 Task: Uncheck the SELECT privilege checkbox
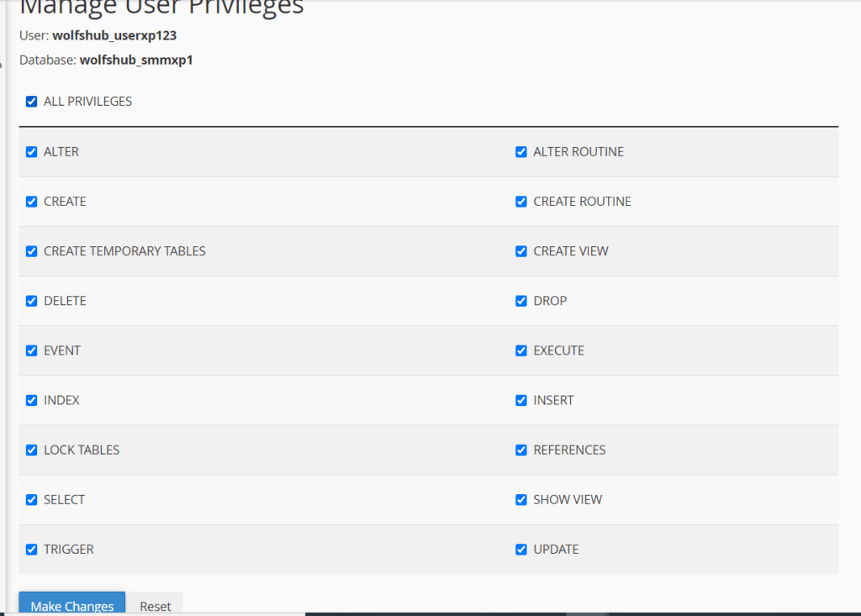[32, 499]
